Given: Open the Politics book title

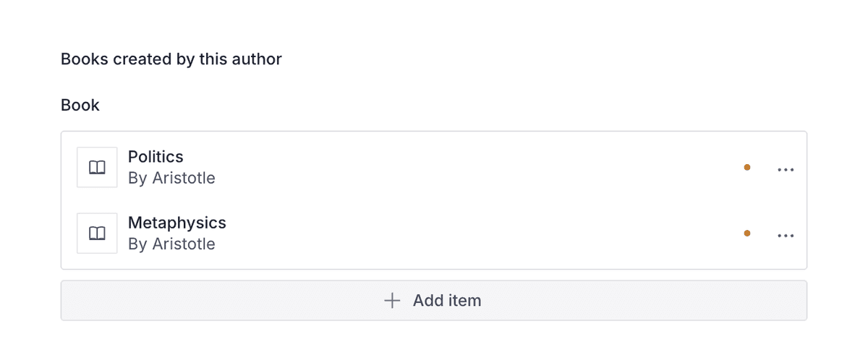Looking at the screenshot, I should 156,157.
